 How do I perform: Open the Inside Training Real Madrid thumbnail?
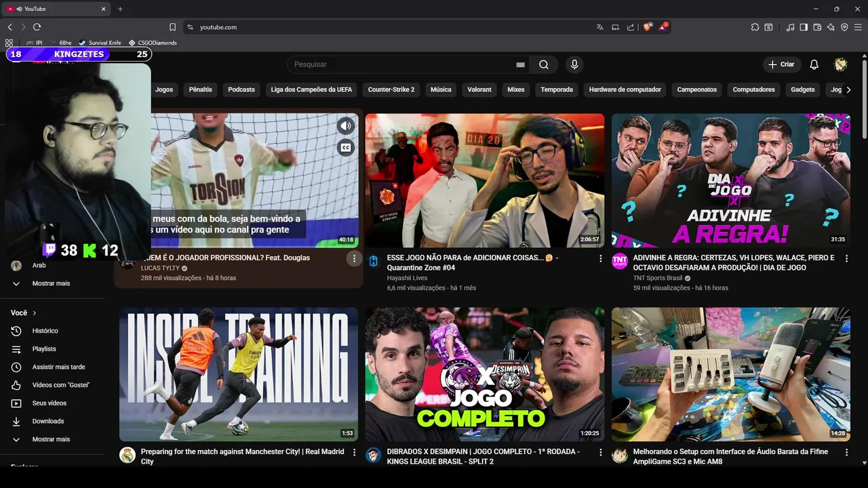pos(239,374)
